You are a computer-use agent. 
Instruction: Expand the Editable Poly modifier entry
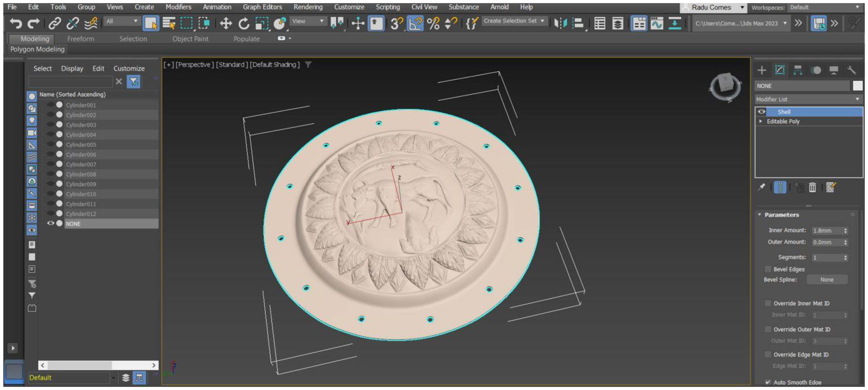click(x=760, y=121)
